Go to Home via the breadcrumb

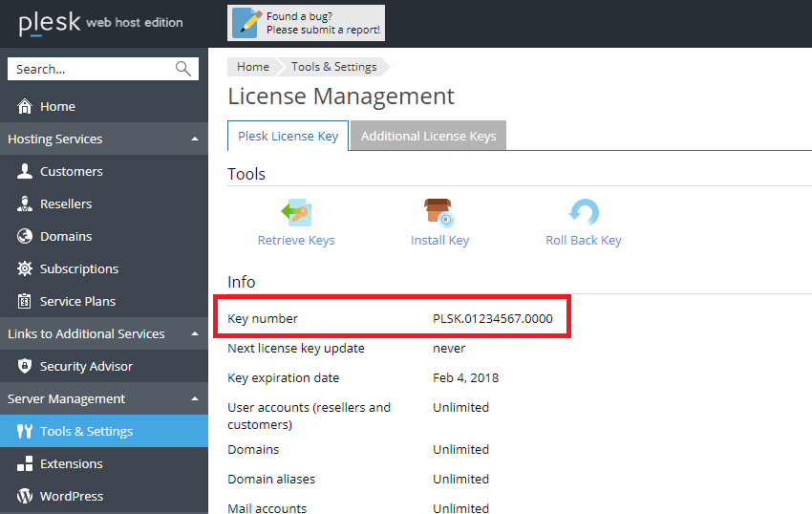pyautogui.click(x=253, y=67)
